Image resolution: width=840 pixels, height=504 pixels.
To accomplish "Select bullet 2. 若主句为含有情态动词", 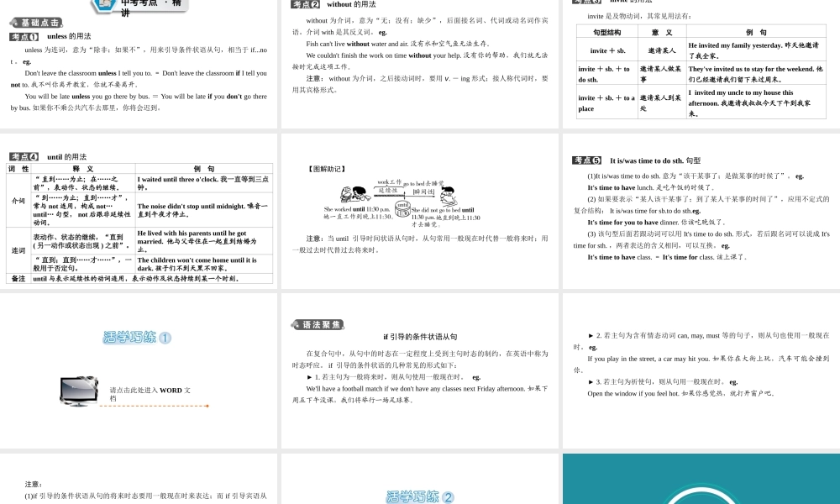I will pyautogui.click(x=701, y=341).
